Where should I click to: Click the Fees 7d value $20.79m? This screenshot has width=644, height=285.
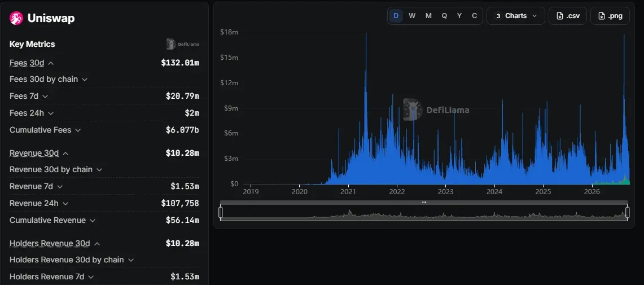click(x=182, y=96)
